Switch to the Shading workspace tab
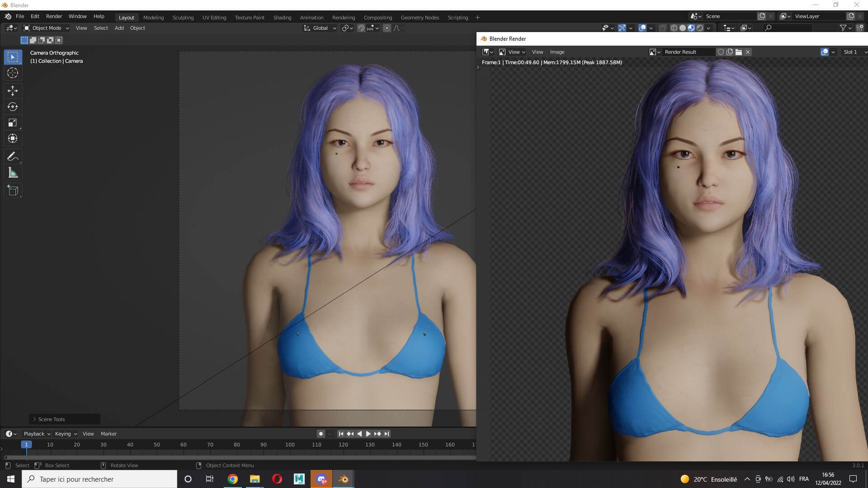The width and height of the screenshot is (868, 488). (282, 17)
